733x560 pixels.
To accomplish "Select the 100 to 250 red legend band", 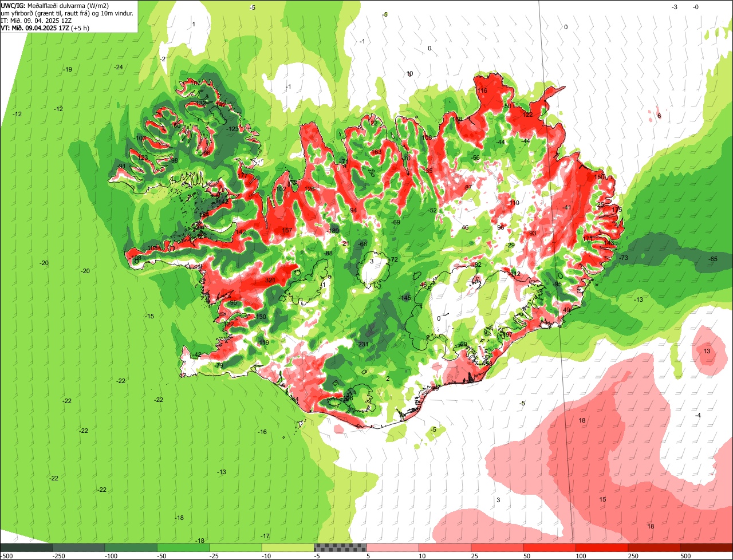I will 602,548.
